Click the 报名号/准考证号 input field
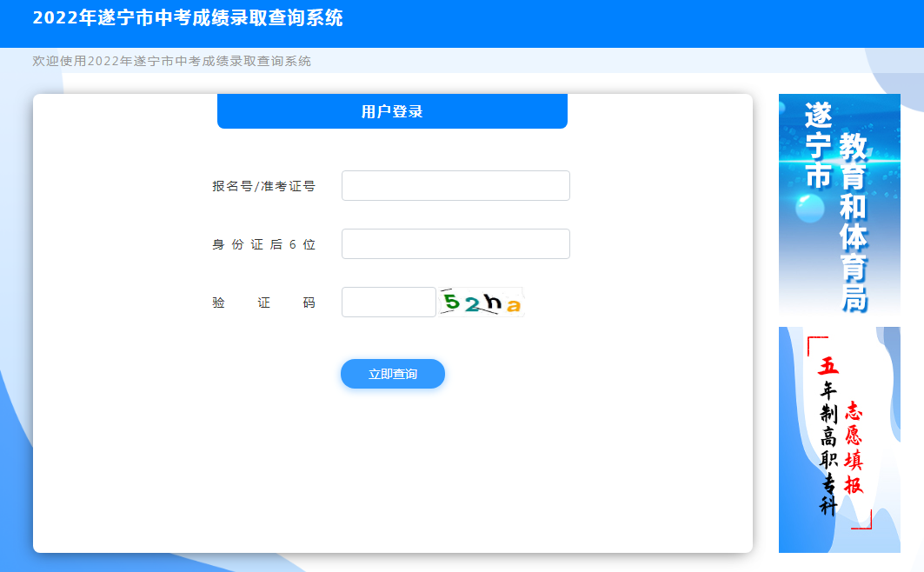Image resolution: width=924 pixels, height=572 pixels. click(x=455, y=185)
